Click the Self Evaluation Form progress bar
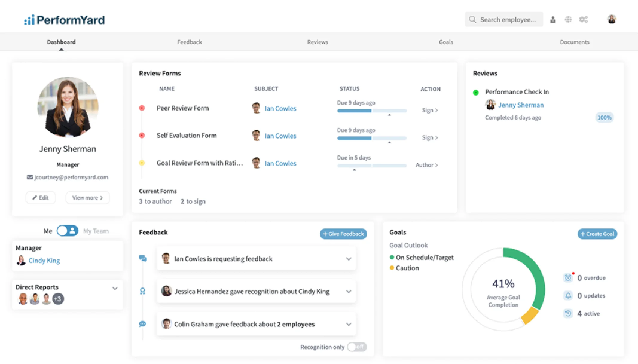Screen dimensions: 638x364 click(372, 138)
